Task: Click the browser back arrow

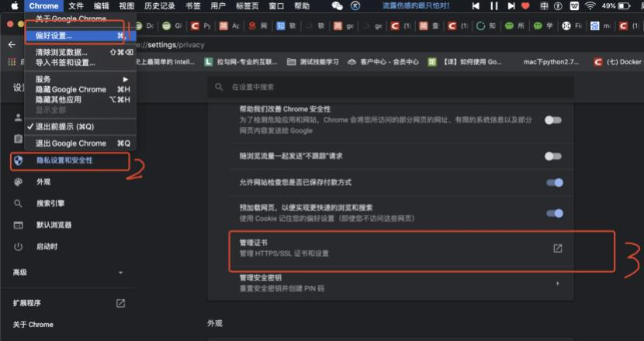Action: pyautogui.click(x=12, y=44)
